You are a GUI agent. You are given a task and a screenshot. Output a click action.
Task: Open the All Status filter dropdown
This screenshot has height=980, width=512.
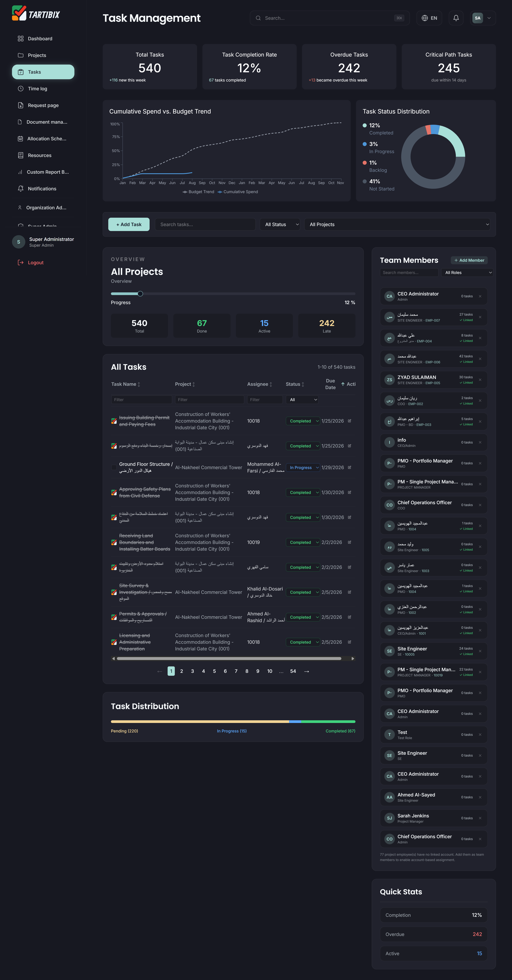point(280,224)
